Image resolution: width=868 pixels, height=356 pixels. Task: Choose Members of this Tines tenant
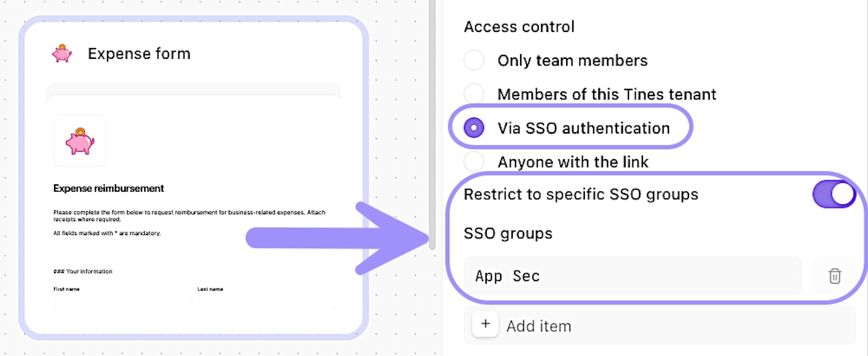tap(474, 94)
